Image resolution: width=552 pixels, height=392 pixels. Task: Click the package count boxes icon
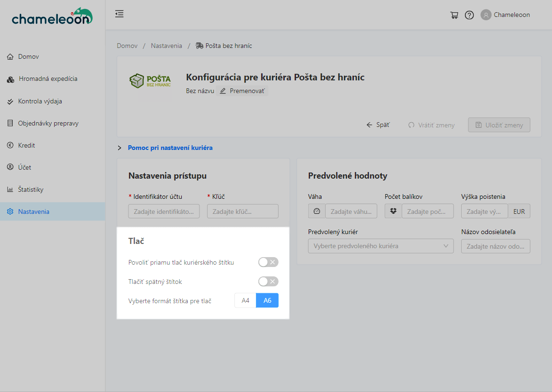click(393, 212)
